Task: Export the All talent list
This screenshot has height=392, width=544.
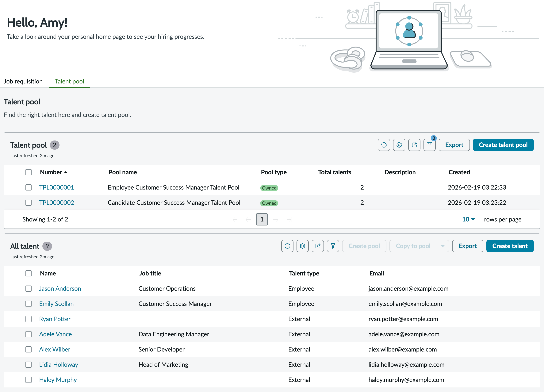Action: click(x=467, y=246)
